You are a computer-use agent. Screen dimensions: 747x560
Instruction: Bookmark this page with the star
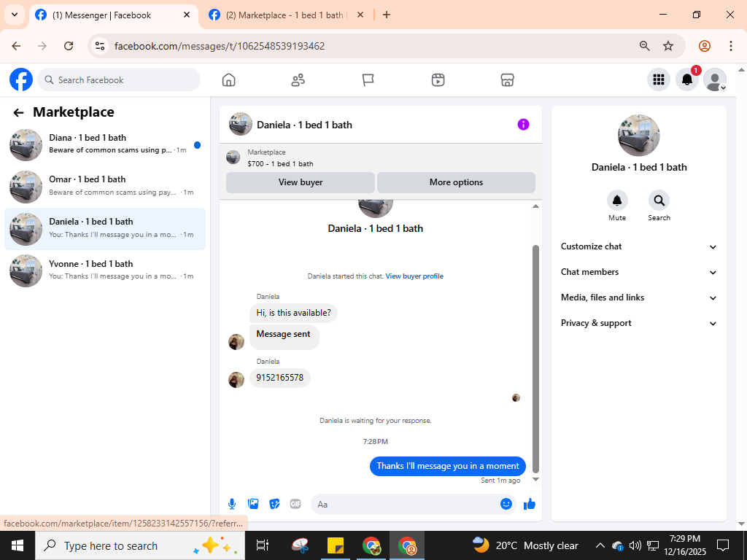[x=668, y=46]
